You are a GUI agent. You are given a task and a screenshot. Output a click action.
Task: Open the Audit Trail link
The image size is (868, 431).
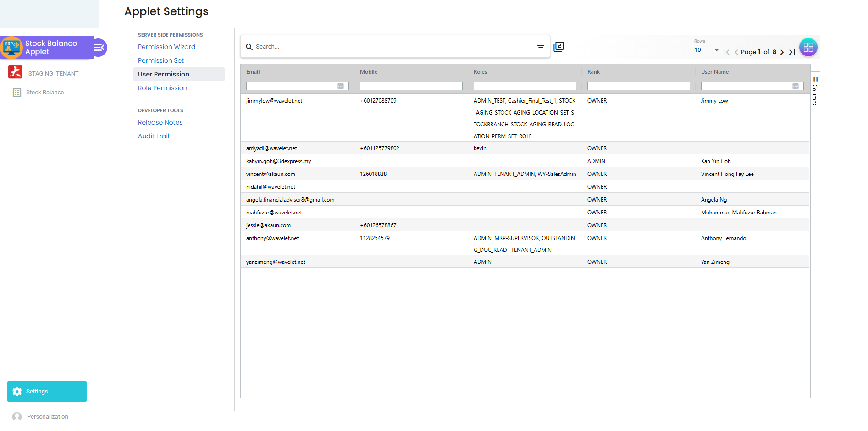[154, 136]
